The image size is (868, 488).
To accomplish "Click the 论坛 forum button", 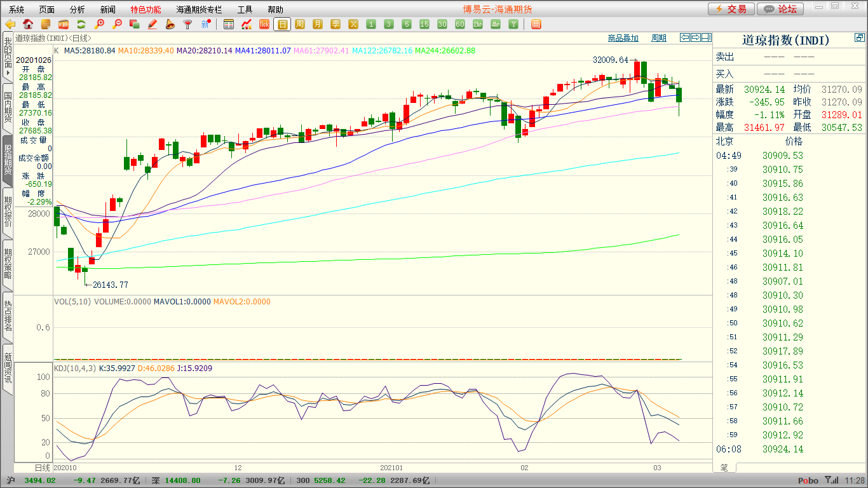I will tap(781, 9).
